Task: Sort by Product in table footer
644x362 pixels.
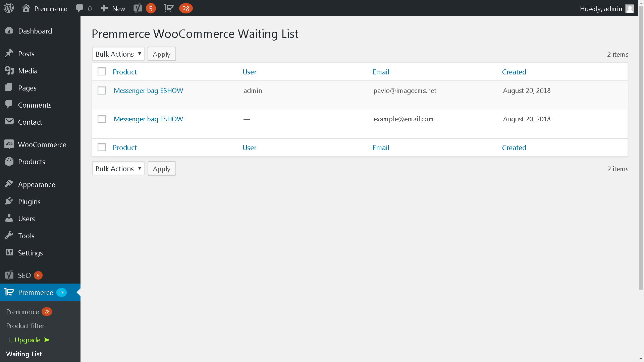Action: (x=125, y=147)
